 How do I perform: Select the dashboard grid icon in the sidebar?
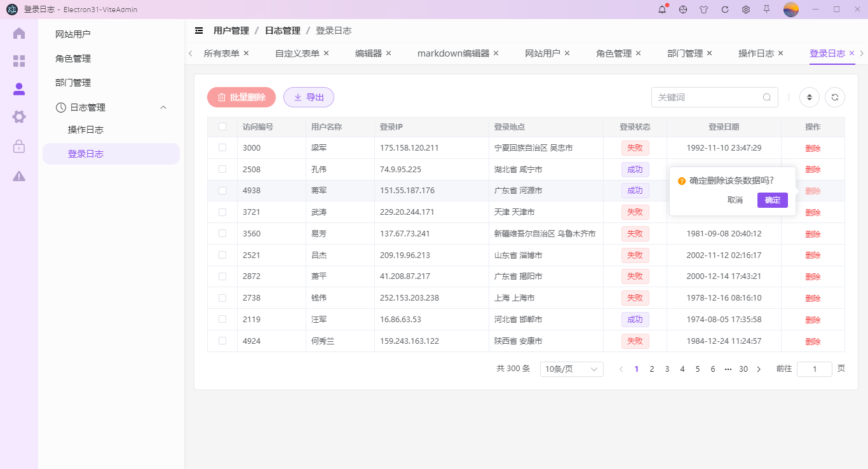18,60
